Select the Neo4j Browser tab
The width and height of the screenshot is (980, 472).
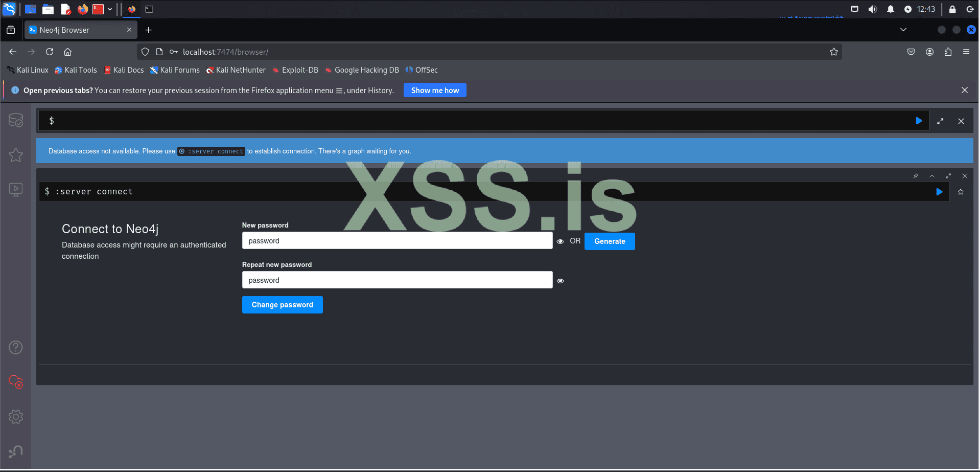[81, 30]
